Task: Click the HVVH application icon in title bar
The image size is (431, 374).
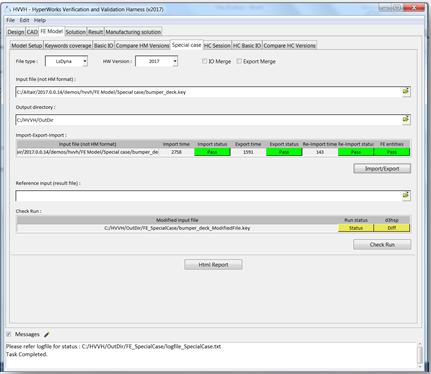Action: point(8,9)
